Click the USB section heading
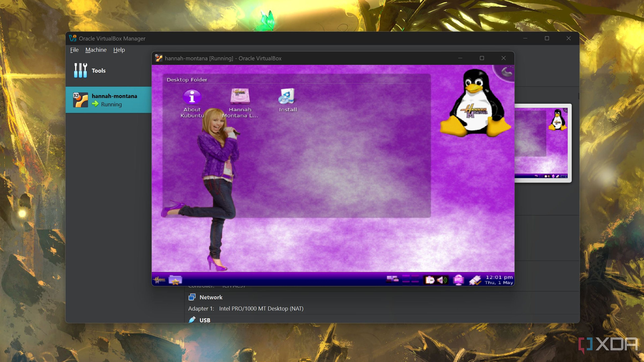Viewport: 644px width, 362px height. 205,320
